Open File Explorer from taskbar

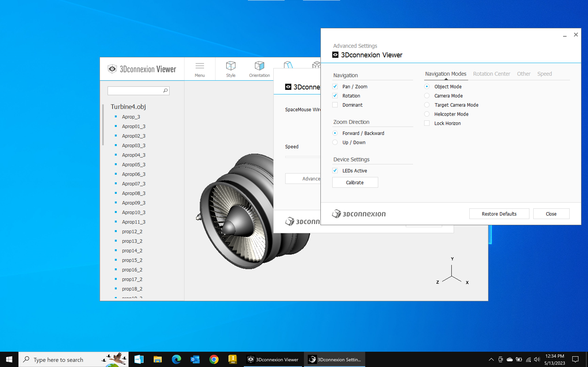(x=158, y=359)
